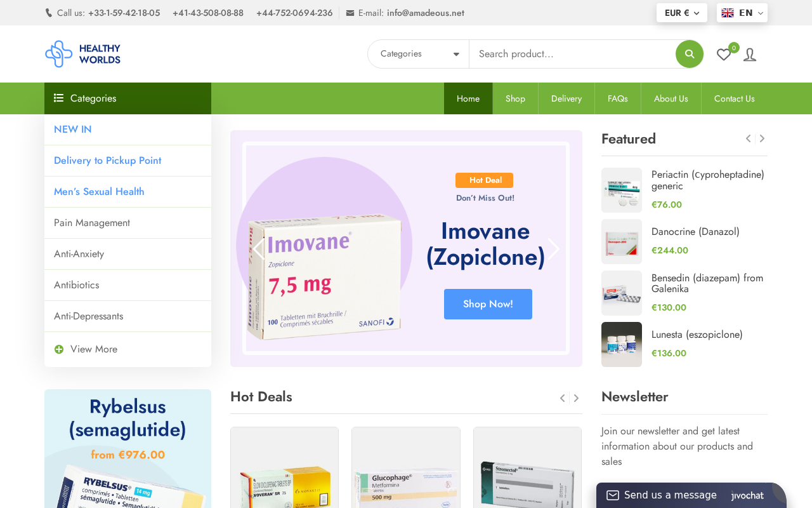Click the UK flag language icon

(x=728, y=13)
